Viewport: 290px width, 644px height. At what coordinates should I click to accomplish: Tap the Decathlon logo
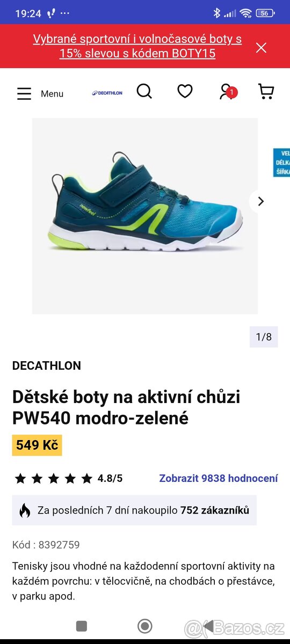(x=107, y=93)
